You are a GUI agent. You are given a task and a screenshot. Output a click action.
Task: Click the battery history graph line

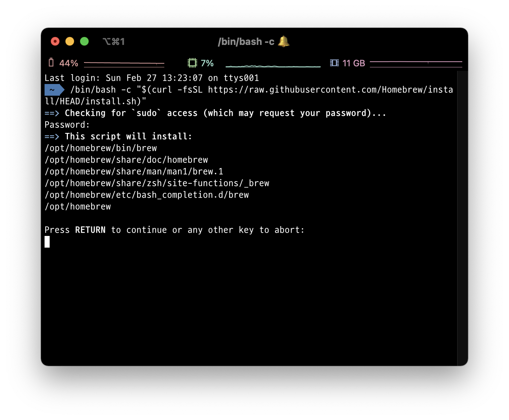click(x=124, y=64)
